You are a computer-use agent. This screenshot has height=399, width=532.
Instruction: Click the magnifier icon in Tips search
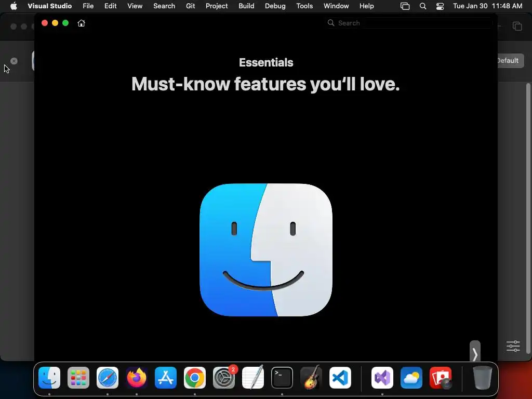click(331, 23)
